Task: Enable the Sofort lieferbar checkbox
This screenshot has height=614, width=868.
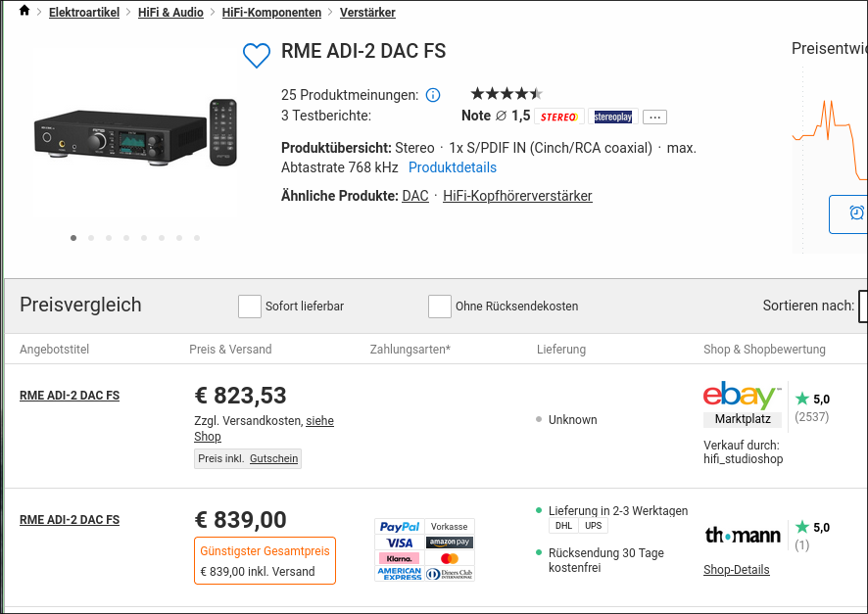Action: pyautogui.click(x=250, y=307)
